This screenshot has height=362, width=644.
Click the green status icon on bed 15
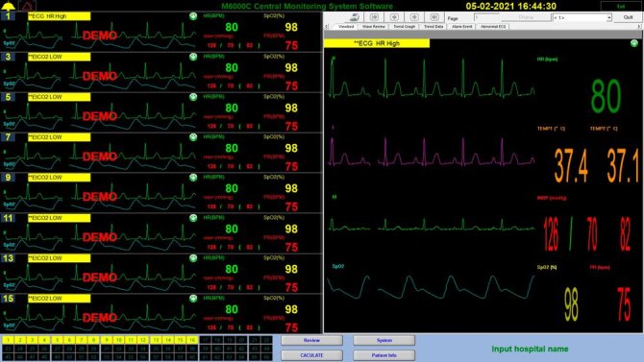(x=193, y=299)
